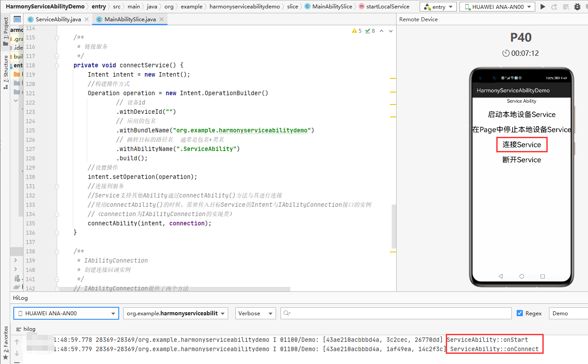Apply changes and restart activity icon
Image resolution: width=588 pixels, height=364 pixels.
coord(554,7)
